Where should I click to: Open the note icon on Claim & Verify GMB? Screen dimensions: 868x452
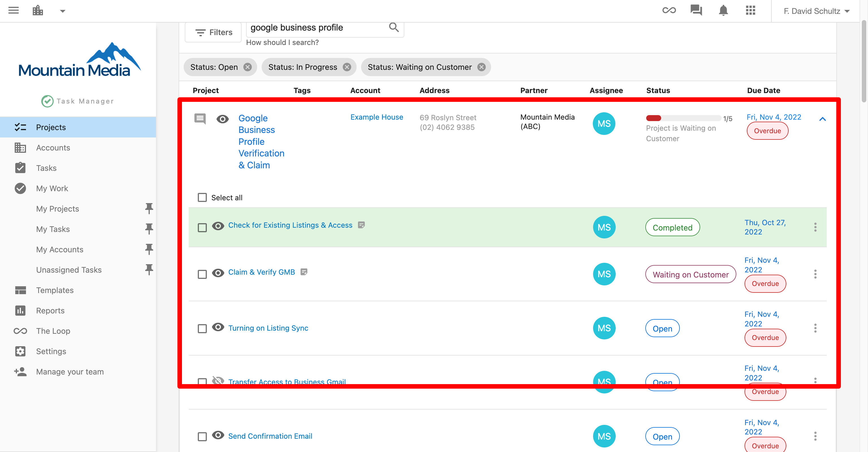point(304,272)
